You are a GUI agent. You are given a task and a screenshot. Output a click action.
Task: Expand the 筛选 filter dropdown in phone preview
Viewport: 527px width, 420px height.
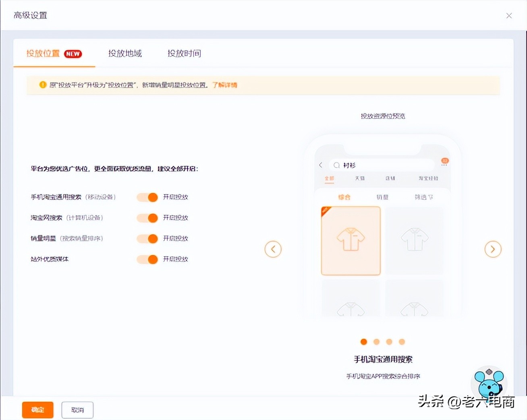coord(423,197)
